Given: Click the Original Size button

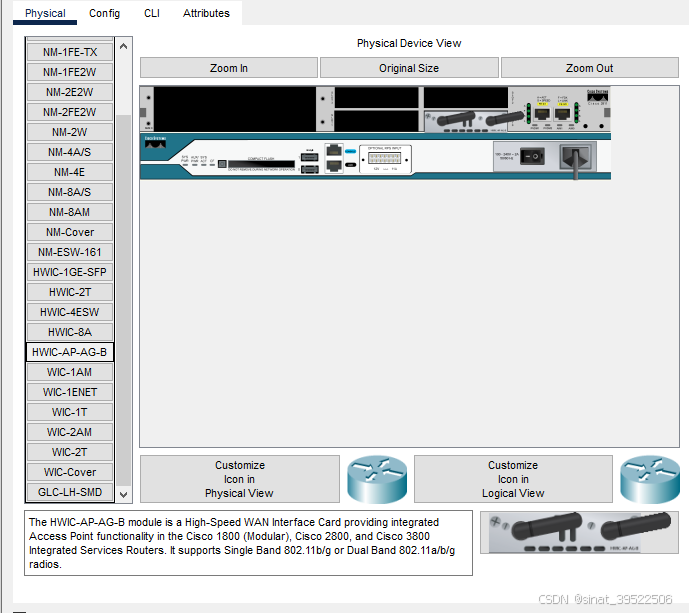Looking at the screenshot, I should (409, 68).
